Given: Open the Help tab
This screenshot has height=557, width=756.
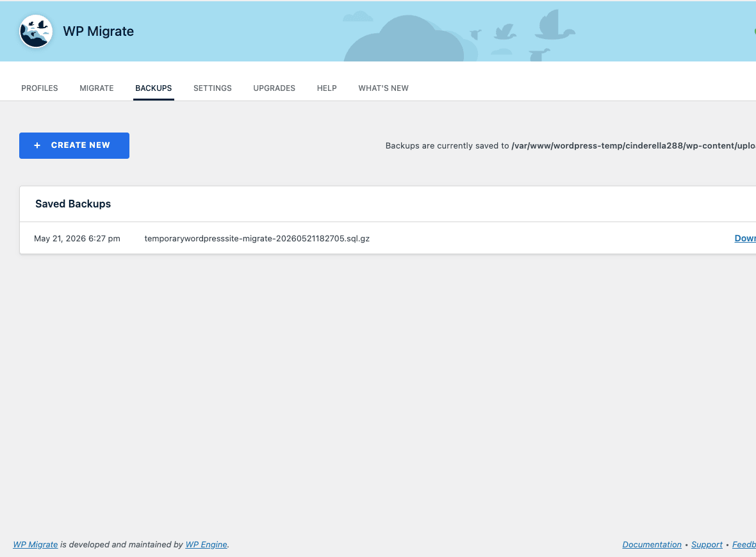Looking at the screenshot, I should [x=327, y=88].
